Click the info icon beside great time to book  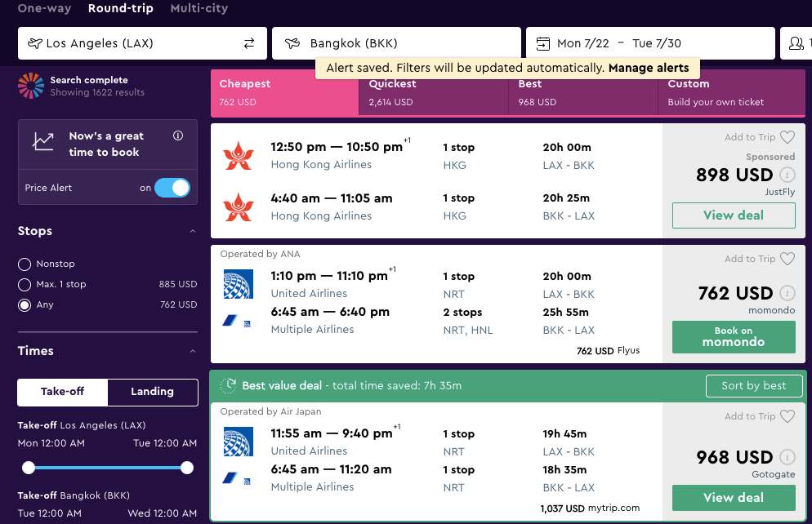[178, 135]
